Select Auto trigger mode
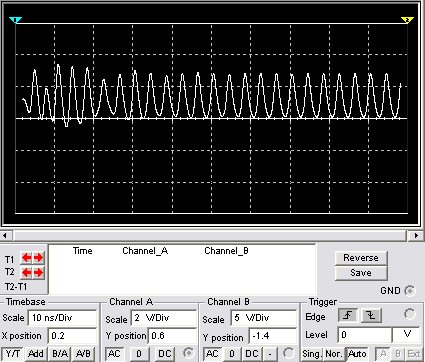Viewport: 425px width, 362px height. (x=357, y=353)
